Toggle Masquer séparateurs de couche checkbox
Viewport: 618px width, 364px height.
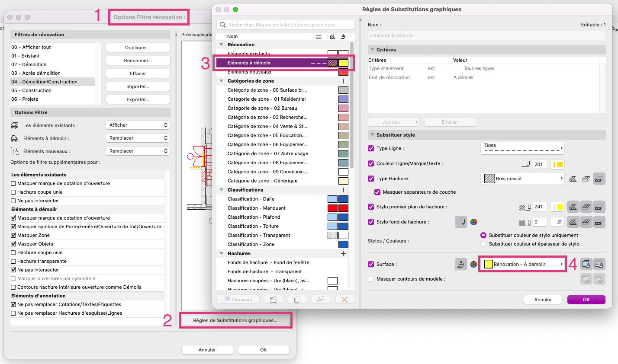pyautogui.click(x=377, y=192)
